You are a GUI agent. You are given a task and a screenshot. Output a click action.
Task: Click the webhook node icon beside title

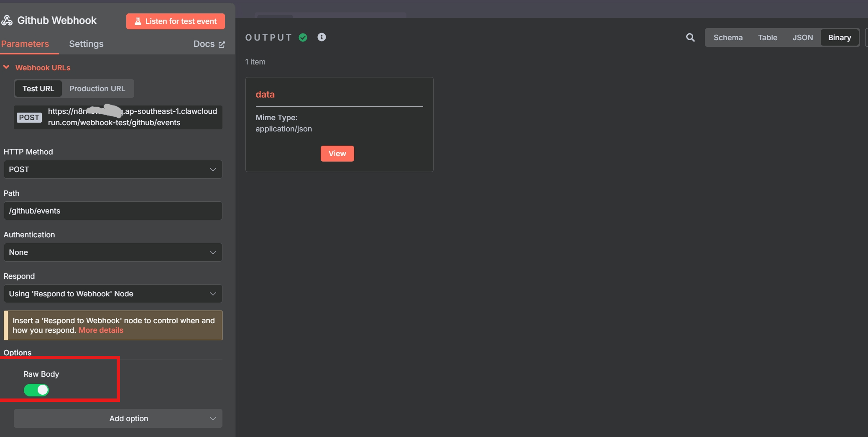click(7, 20)
